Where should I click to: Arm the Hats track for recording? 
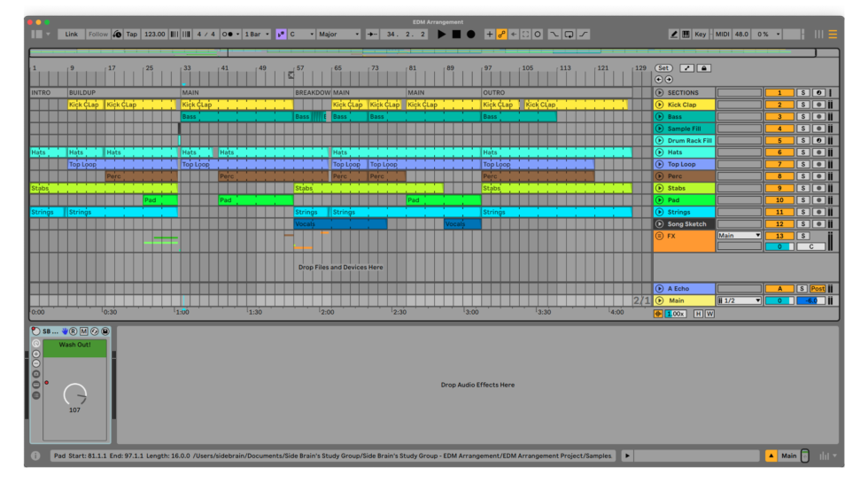818,152
